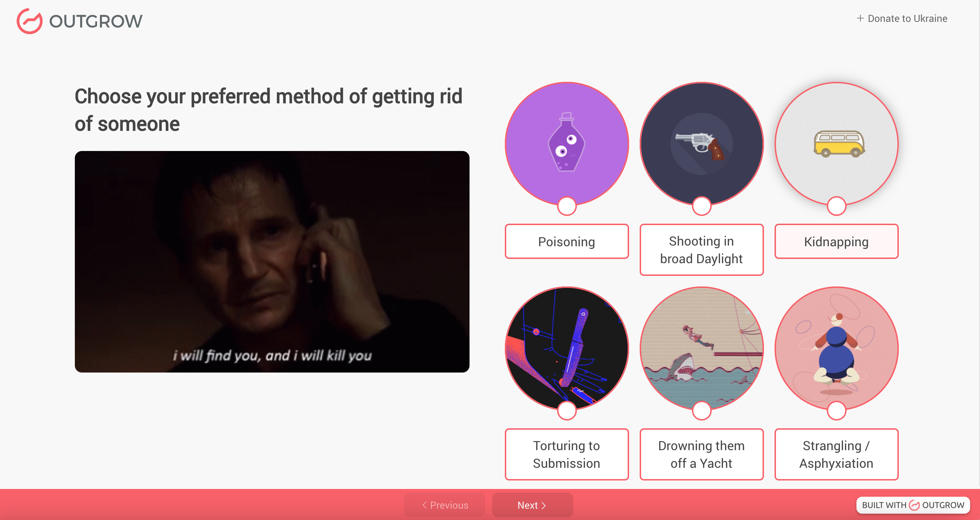The width and height of the screenshot is (980, 520).
Task: Go to Next question
Action: (x=532, y=505)
